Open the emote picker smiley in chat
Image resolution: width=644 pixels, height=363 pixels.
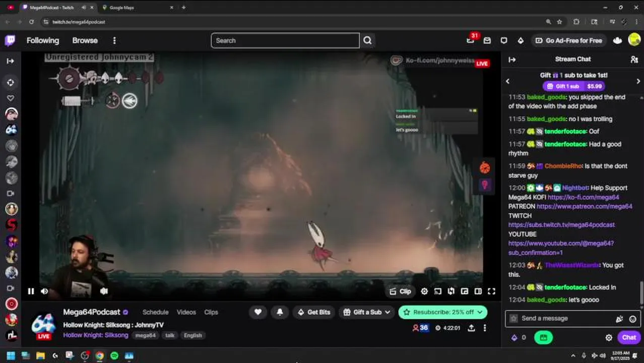click(632, 319)
